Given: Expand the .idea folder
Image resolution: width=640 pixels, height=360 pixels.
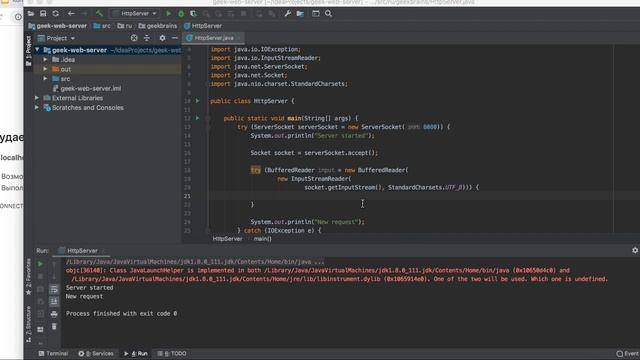Looking at the screenshot, I should 45,60.
